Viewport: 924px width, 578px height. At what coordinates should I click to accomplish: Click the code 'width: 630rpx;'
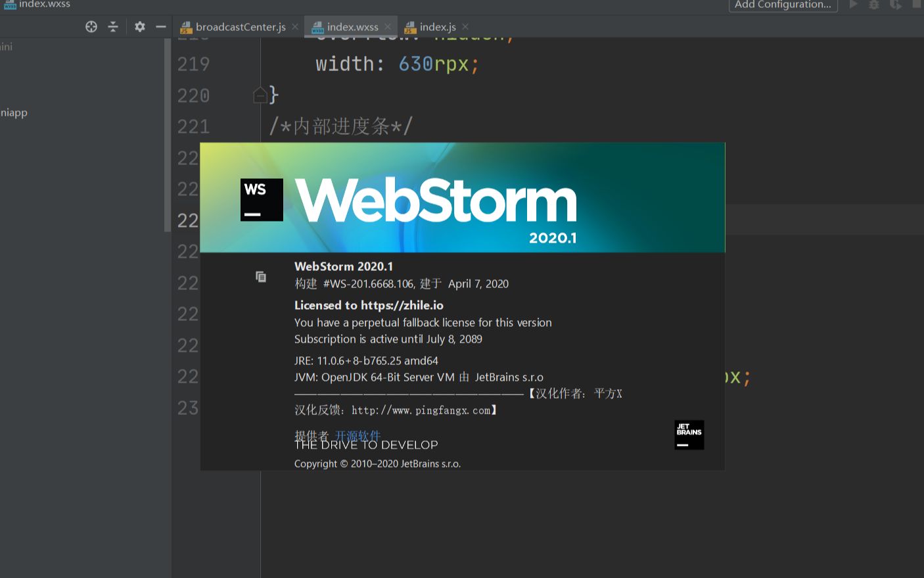tap(398, 64)
